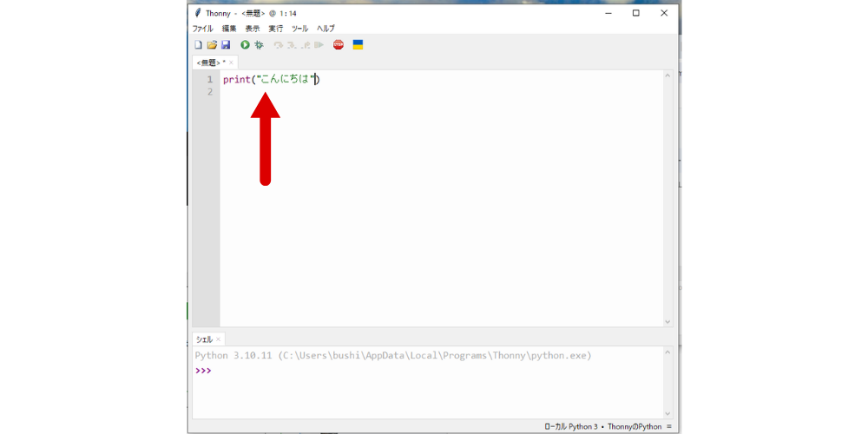Click the grayed Resume icon
The width and height of the screenshot is (868, 434).
319,45
